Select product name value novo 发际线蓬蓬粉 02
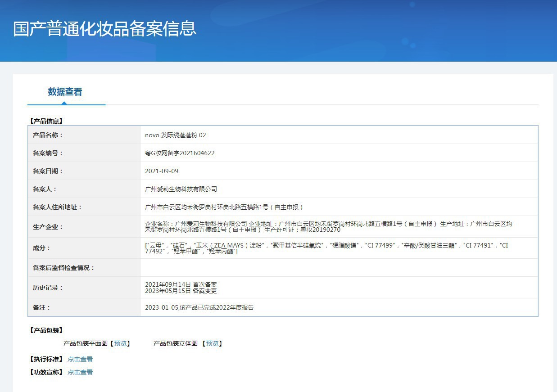The image size is (557, 392). pos(176,135)
